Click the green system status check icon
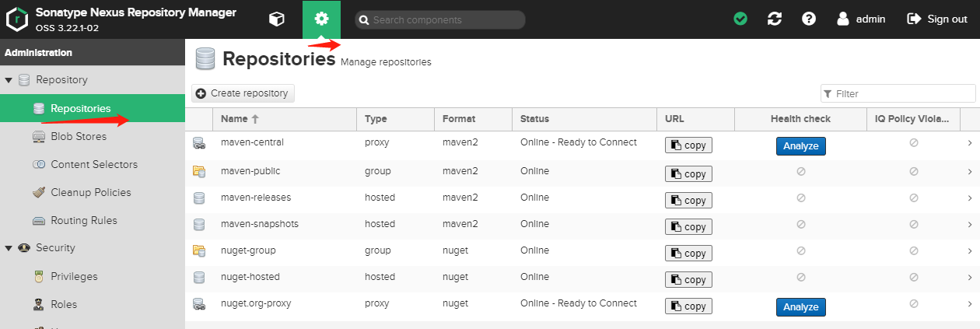 (740, 19)
